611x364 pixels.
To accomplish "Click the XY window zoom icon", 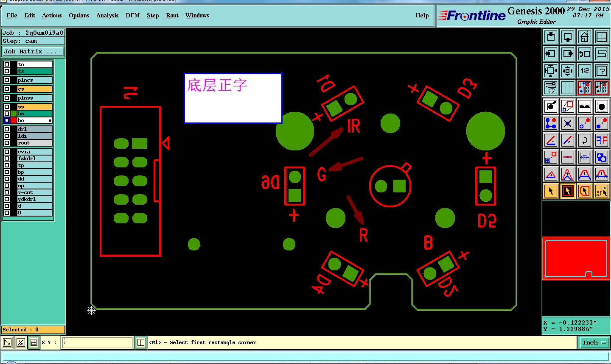I will (602, 37).
